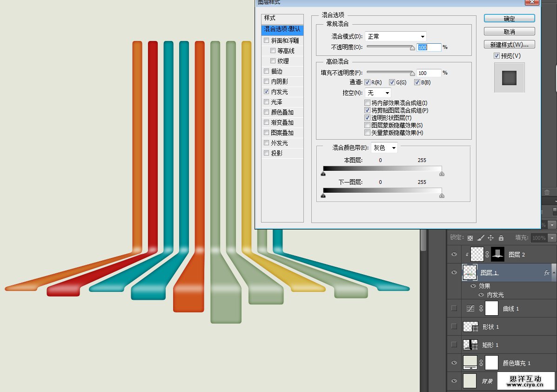The width and height of the screenshot is (557, 392).
Task: Click the delete layer trash icon
Action: click(x=547, y=192)
